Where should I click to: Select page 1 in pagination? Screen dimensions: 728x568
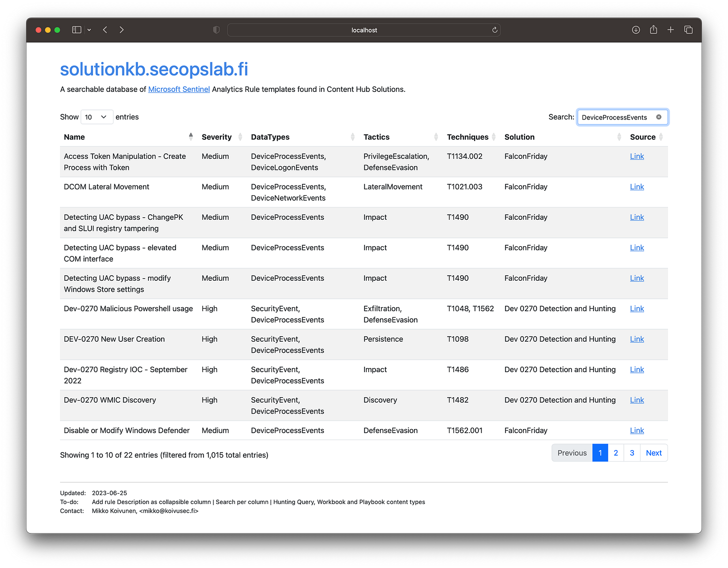tap(600, 453)
